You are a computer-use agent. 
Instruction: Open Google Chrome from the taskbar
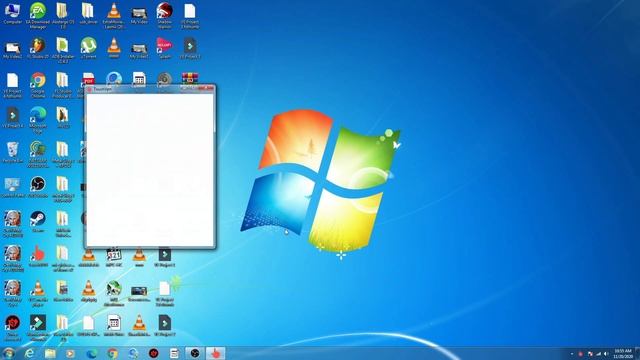pos(112,353)
